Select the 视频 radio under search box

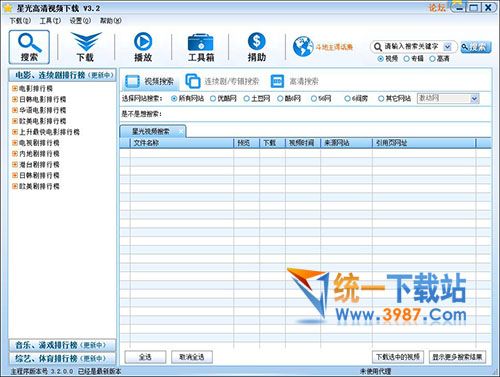[380, 59]
